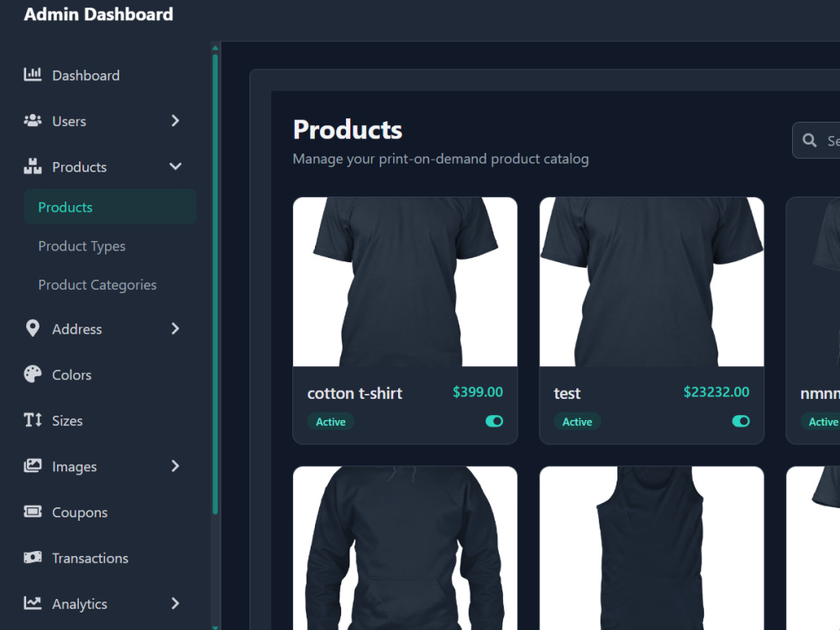
Task: Click the Sizes text height icon
Action: pyautogui.click(x=33, y=420)
